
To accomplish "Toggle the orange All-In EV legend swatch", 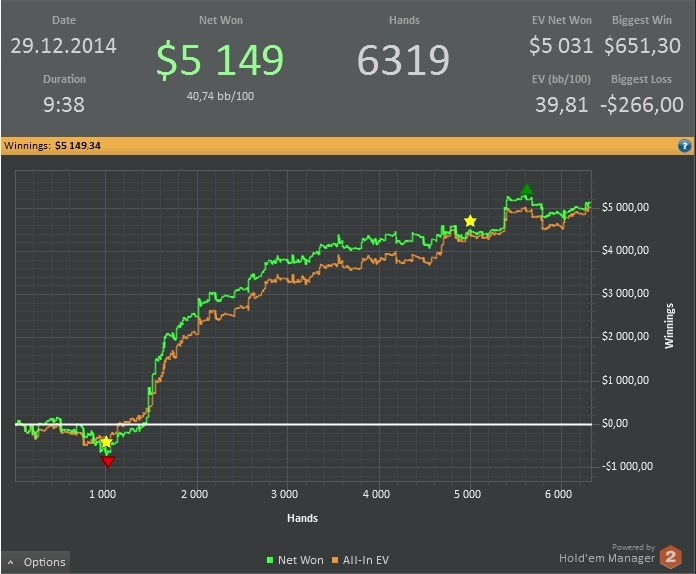I will (x=335, y=560).
